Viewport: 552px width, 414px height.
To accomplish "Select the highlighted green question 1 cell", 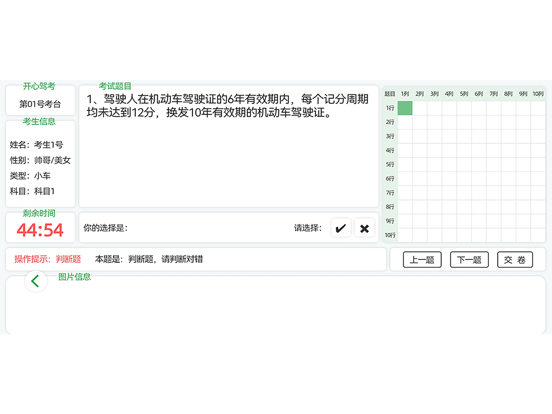I will (x=405, y=108).
